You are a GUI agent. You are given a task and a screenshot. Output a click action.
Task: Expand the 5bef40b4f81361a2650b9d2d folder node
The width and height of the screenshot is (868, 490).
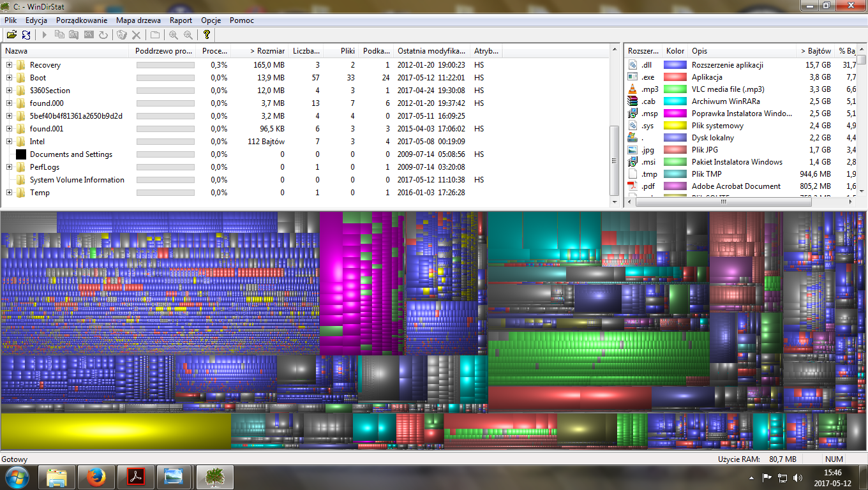9,116
